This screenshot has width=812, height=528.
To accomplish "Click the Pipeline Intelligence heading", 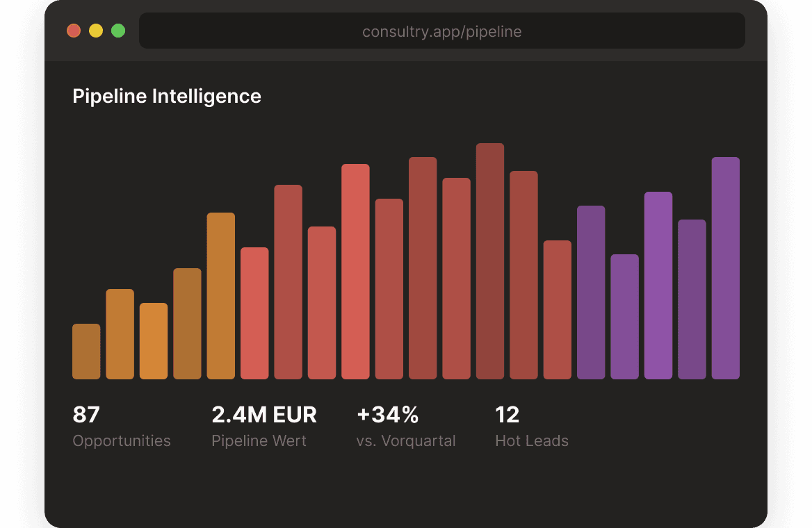I will coord(167,96).
